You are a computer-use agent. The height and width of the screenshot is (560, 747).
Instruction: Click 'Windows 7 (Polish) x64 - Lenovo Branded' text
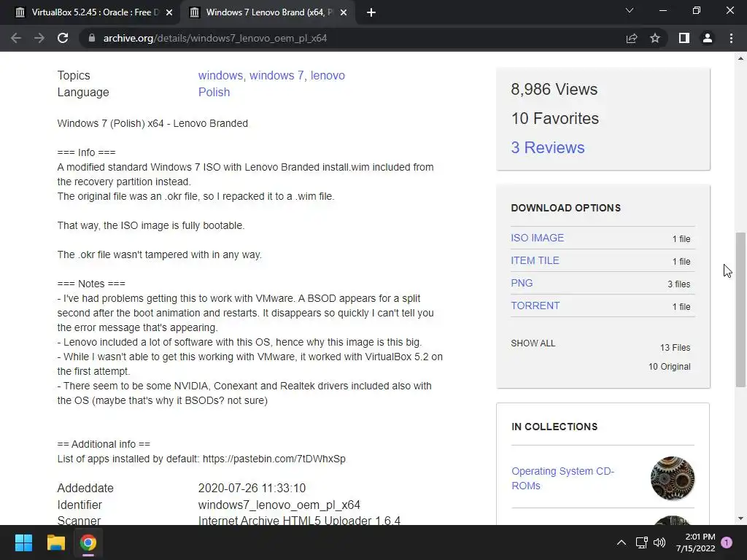coord(152,123)
